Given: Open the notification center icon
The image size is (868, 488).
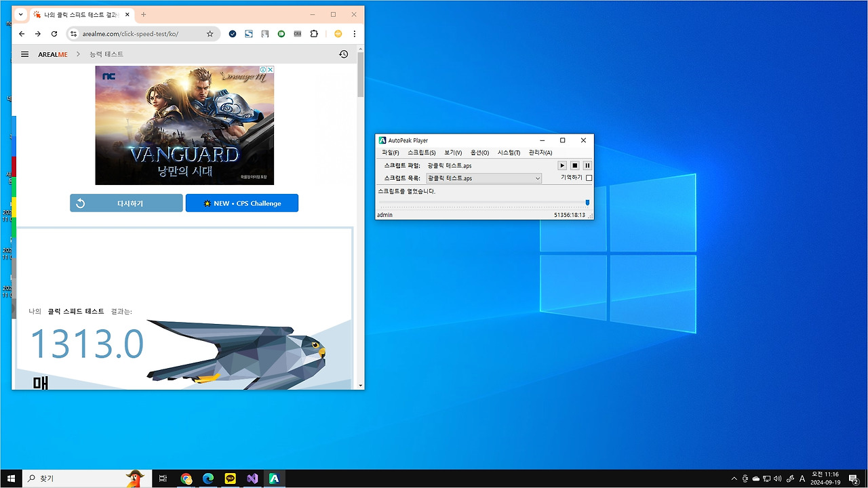Looking at the screenshot, I should 854,479.
